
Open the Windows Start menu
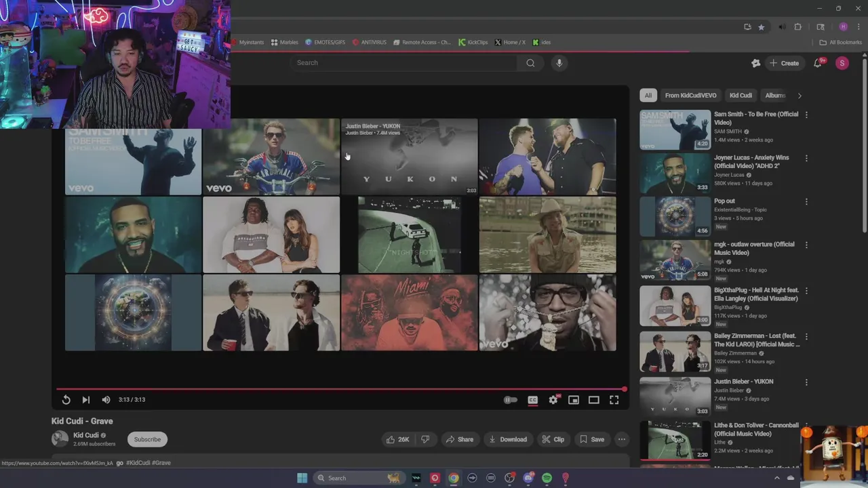[x=302, y=478]
